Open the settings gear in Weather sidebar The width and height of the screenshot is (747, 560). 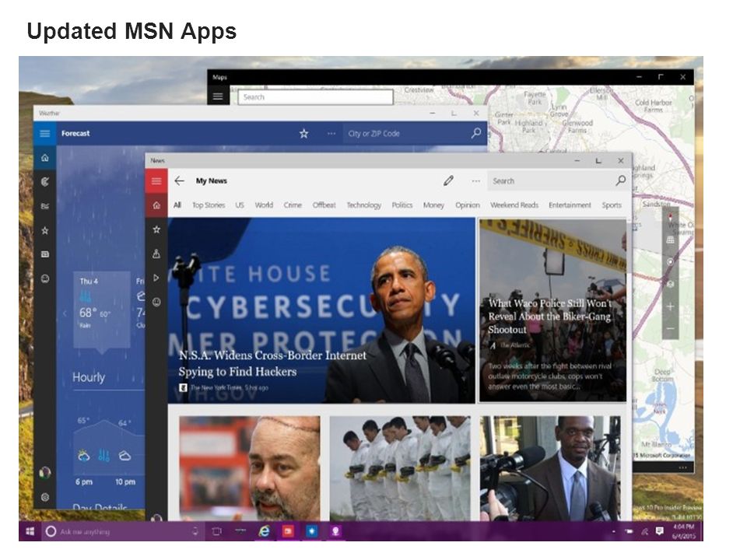click(45, 497)
